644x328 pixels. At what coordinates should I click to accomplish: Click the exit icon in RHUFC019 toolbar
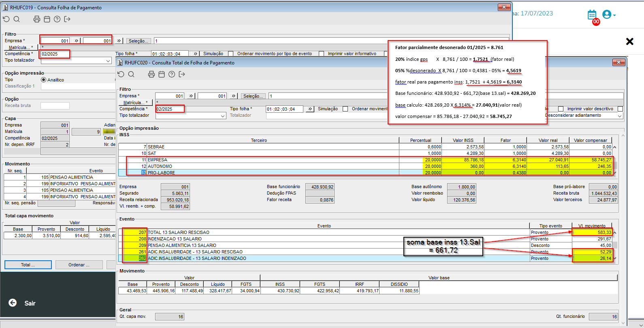[67, 19]
